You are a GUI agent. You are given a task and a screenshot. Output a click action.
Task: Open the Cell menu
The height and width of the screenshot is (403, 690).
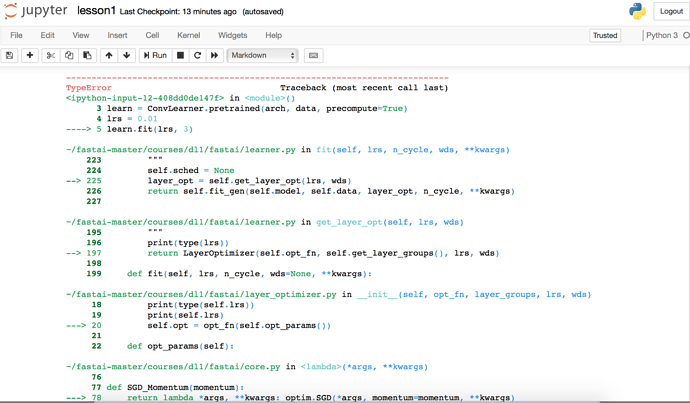click(153, 35)
